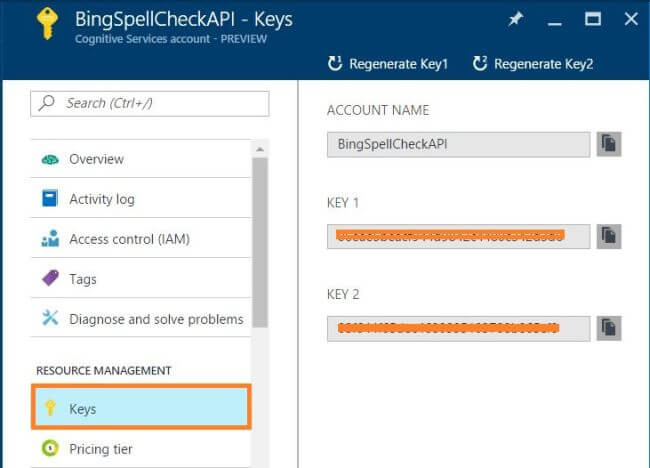Pin the Keys blade to dashboard
Viewport: 650px width, 468px height.
coord(516,19)
